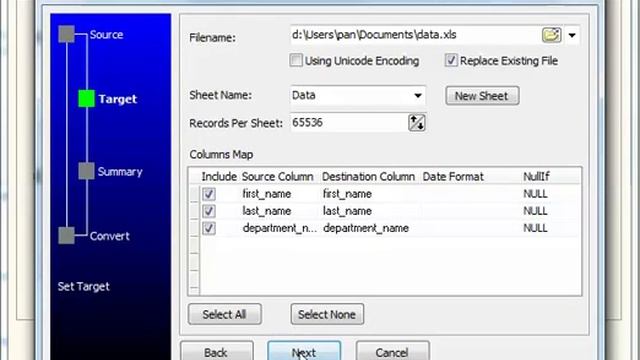Click the Source Column header

(x=278, y=177)
